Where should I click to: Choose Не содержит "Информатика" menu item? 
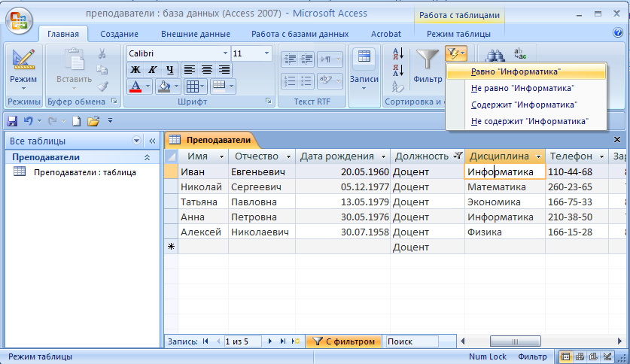[526, 121]
